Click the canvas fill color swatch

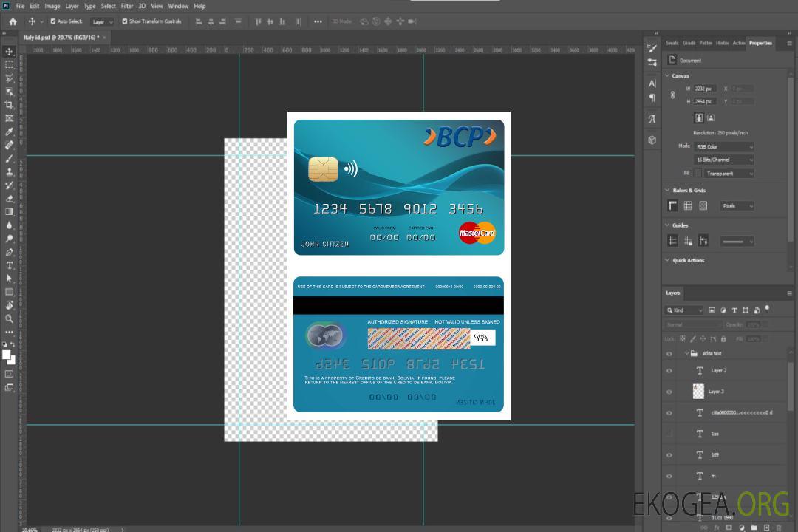698,174
